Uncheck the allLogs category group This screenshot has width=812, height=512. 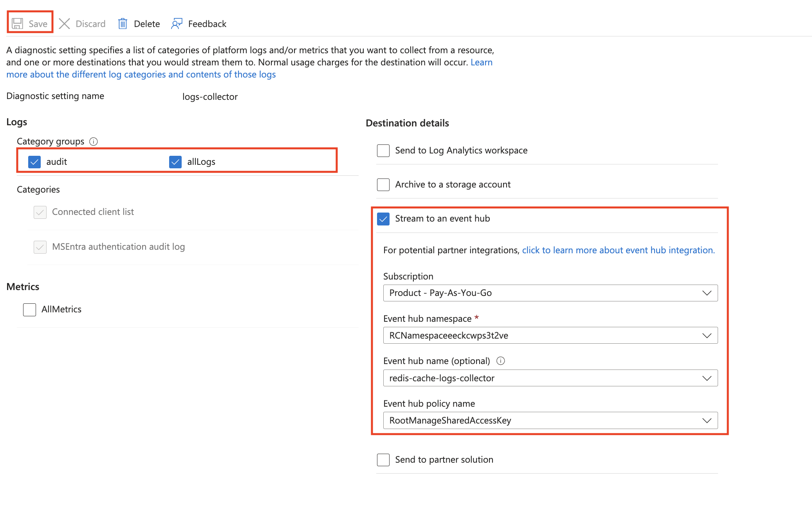tap(175, 162)
